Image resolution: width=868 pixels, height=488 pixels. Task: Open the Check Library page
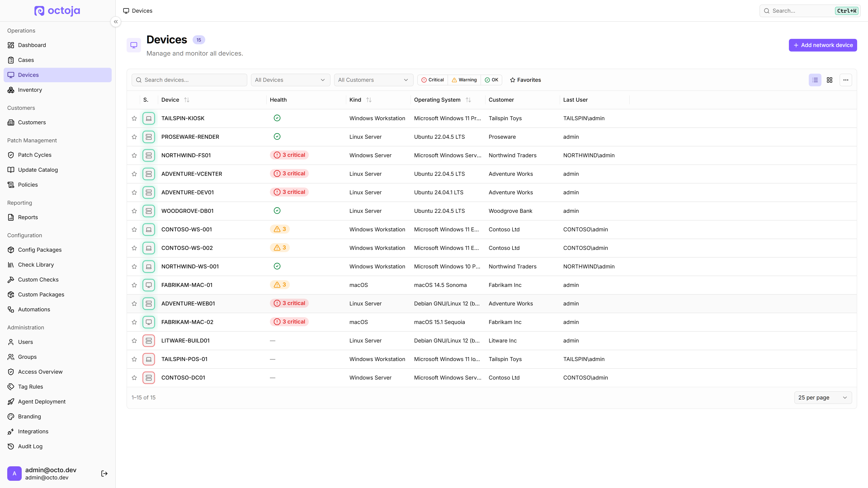(58, 265)
